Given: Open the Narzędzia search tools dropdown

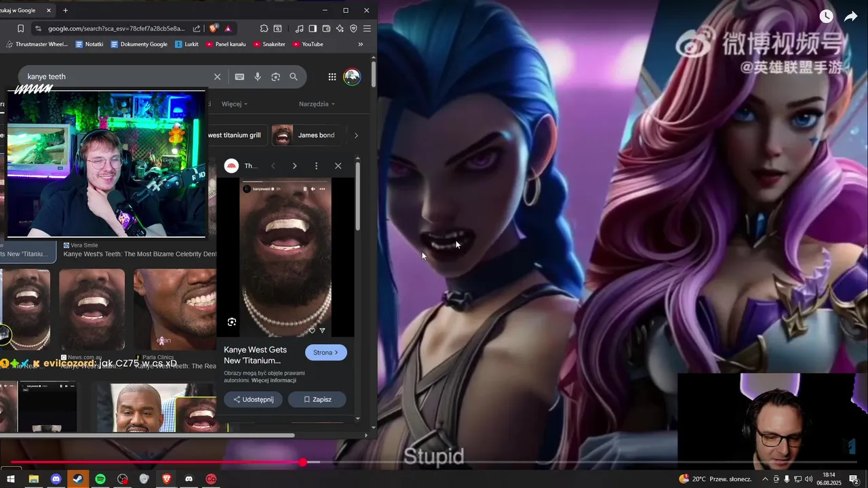Looking at the screenshot, I should tap(317, 104).
